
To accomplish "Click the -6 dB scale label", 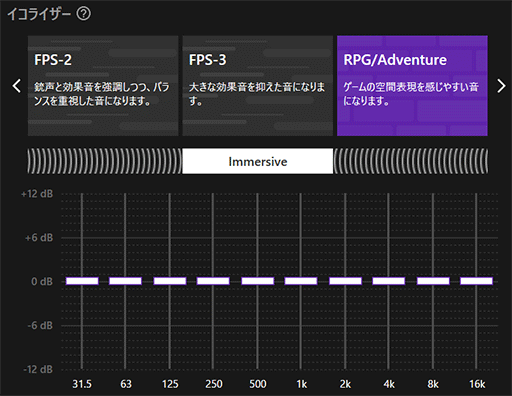I will pos(40,325).
